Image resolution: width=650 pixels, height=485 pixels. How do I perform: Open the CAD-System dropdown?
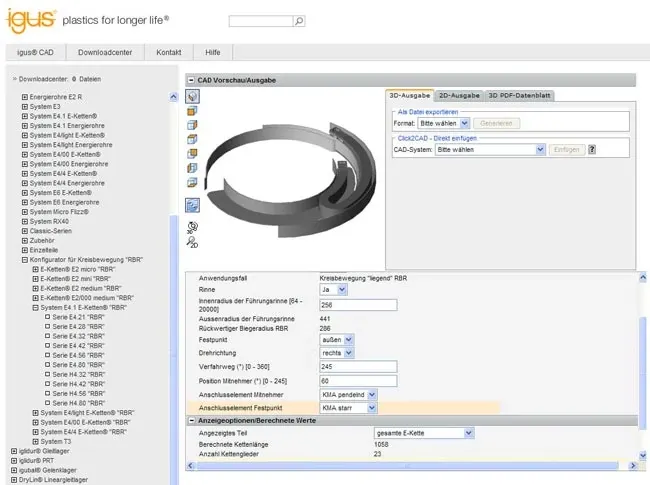(490, 149)
